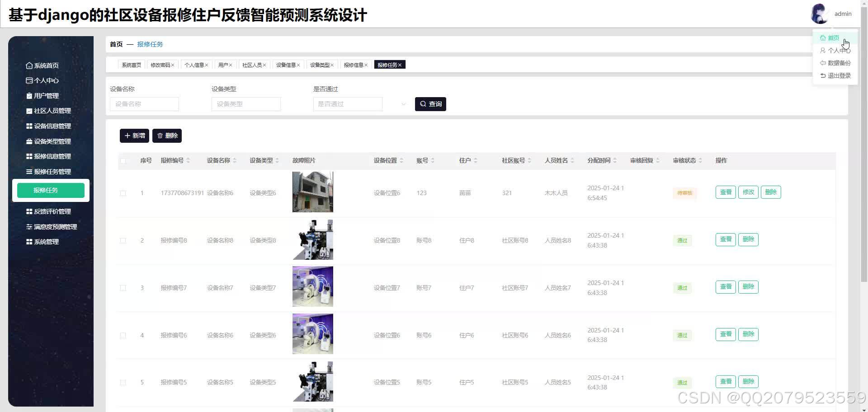The image size is (868, 412).
Task: Click the 新增 button to add record
Action: click(x=134, y=136)
